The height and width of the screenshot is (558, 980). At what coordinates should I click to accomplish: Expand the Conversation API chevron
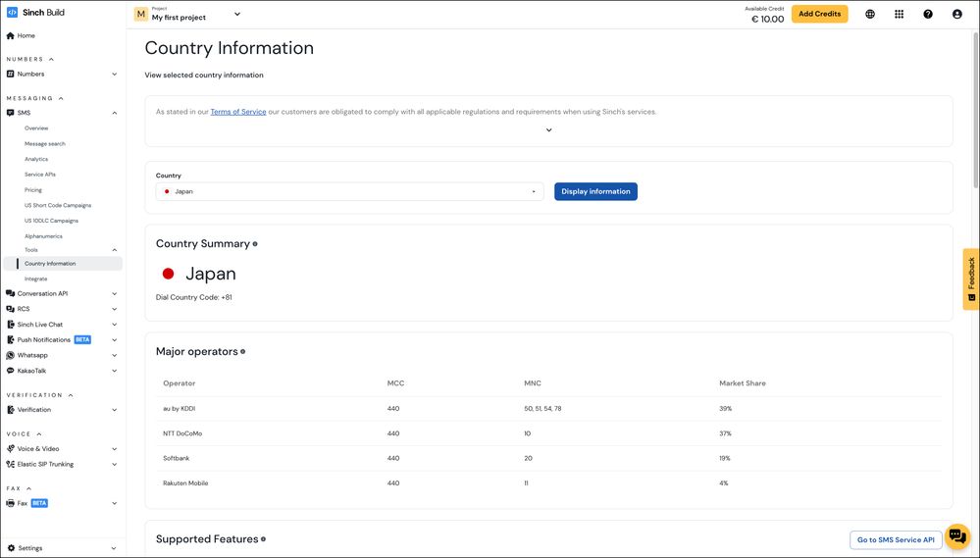(115, 293)
